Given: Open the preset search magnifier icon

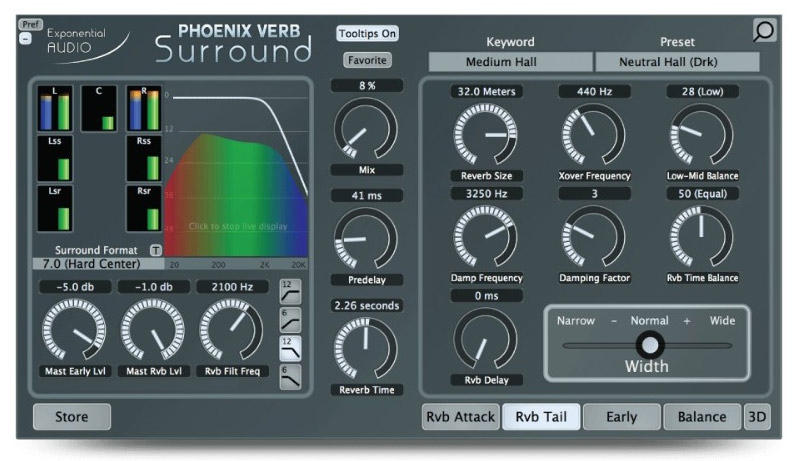Looking at the screenshot, I should coord(764,31).
